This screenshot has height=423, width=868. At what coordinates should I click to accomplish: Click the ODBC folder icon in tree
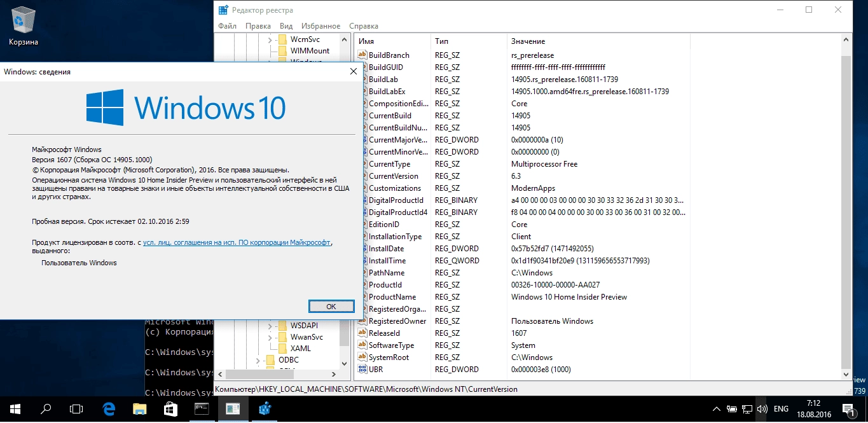[x=270, y=360]
